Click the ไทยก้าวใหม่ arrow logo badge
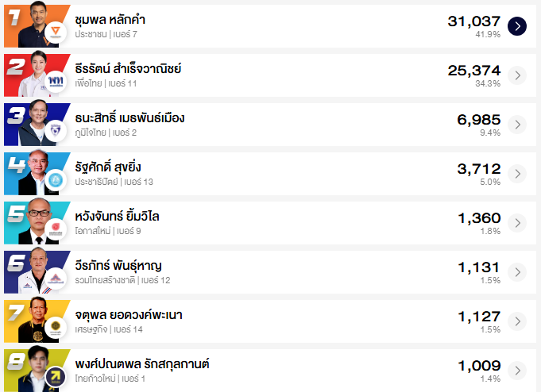 pyautogui.click(x=56, y=376)
